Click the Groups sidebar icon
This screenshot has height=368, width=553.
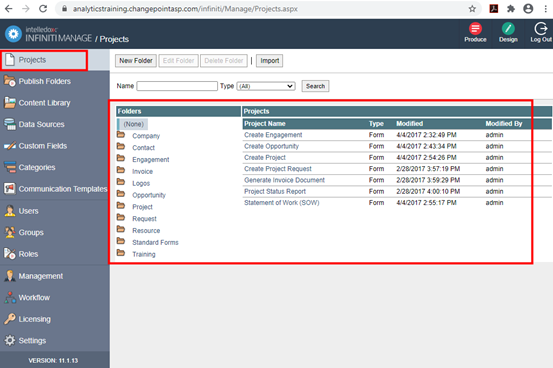click(10, 232)
